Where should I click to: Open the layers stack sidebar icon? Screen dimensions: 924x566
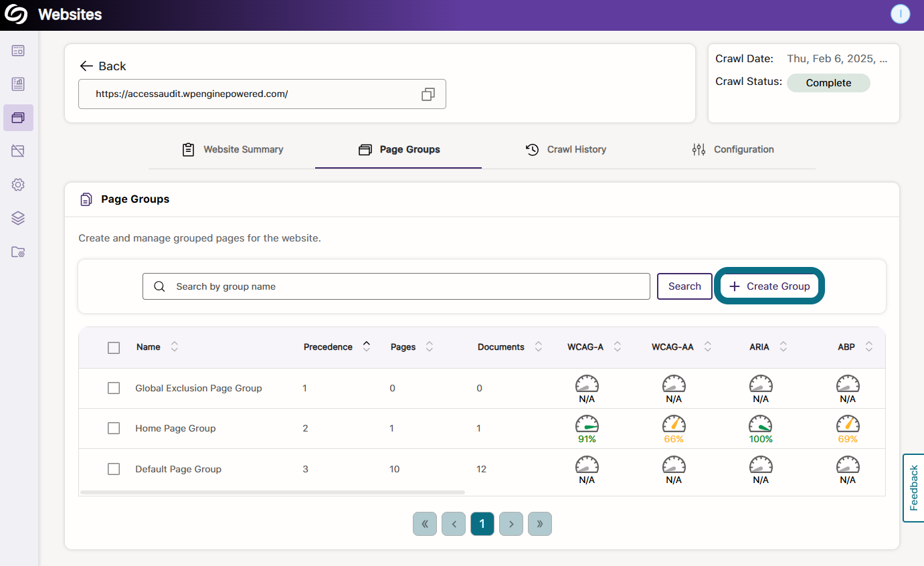pos(18,218)
